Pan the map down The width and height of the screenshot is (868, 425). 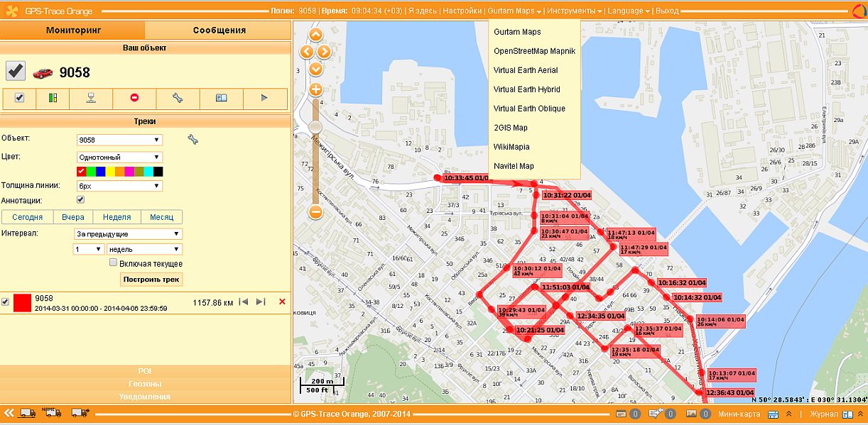click(x=316, y=69)
